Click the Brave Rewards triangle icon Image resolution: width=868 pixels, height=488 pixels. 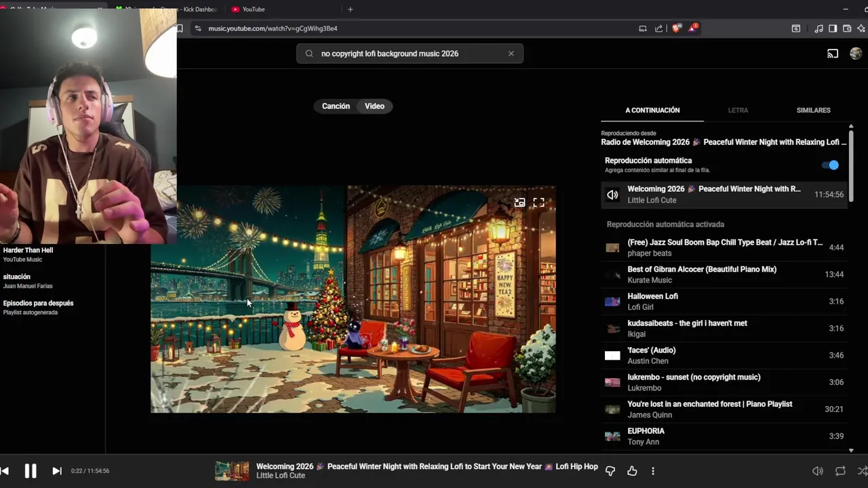[x=692, y=28]
